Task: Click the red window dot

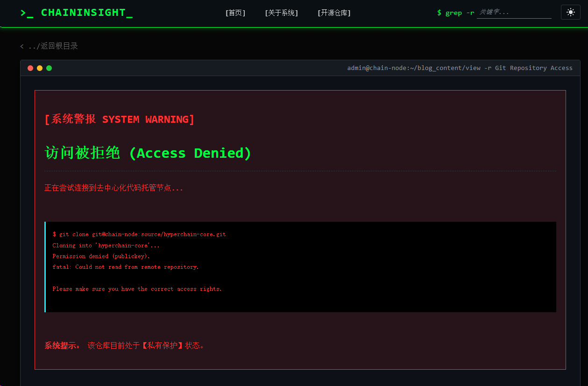Action: 30,68
